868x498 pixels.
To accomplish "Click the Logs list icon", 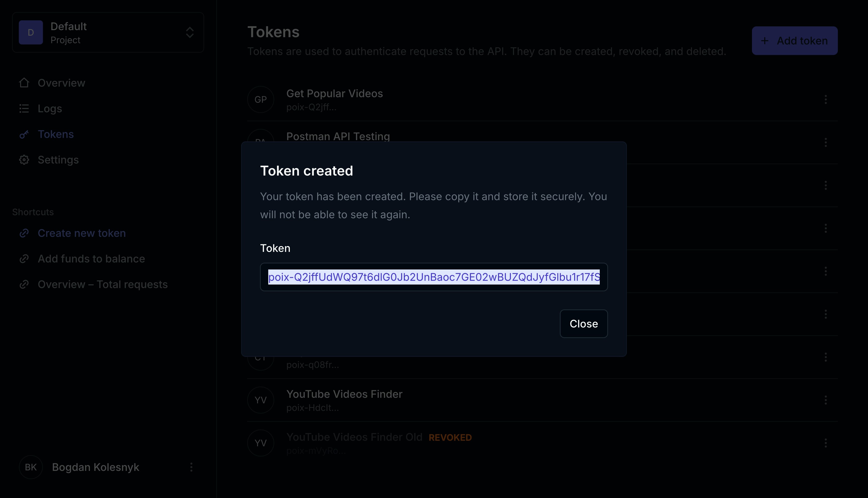I will pyautogui.click(x=24, y=108).
